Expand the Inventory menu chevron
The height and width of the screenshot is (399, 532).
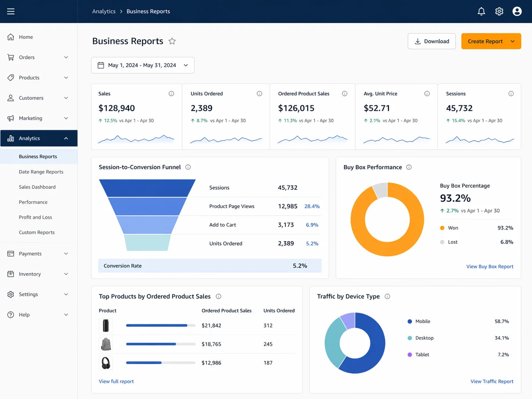pos(66,274)
